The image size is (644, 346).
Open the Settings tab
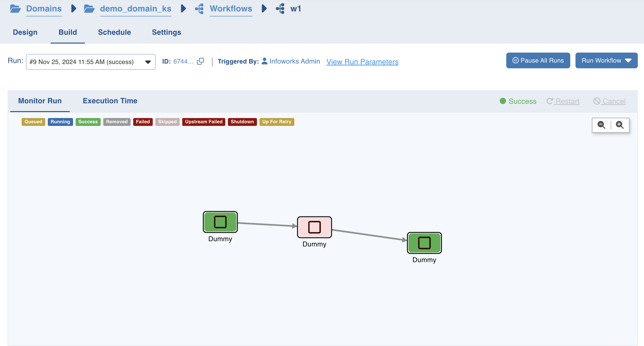click(167, 32)
